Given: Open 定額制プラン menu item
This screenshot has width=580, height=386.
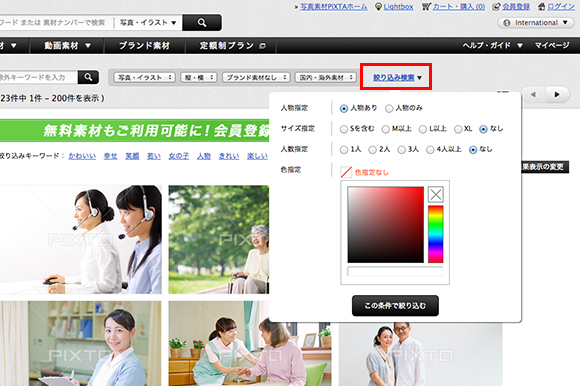Looking at the screenshot, I should [x=232, y=45].
